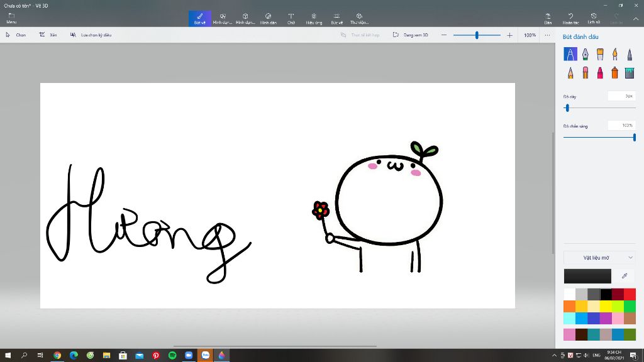This screenshot has width=644, height=362.
Task: Select the Spray can tool
Action: 615,73
